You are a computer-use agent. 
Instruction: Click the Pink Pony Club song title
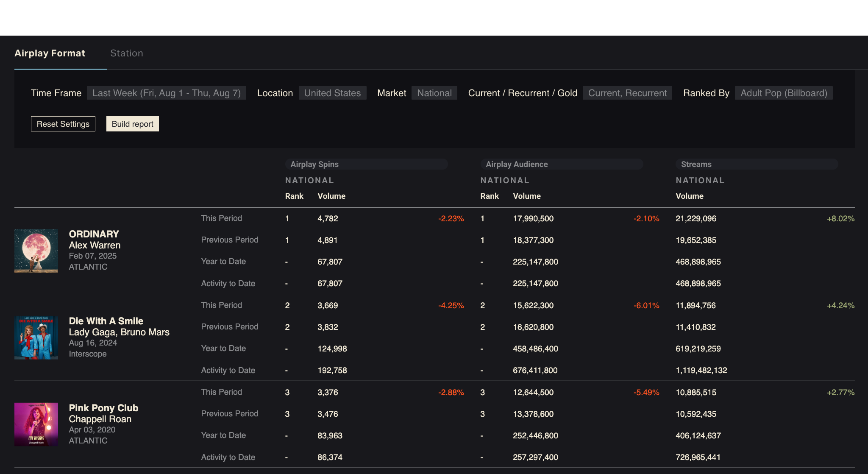pos(103,408)
